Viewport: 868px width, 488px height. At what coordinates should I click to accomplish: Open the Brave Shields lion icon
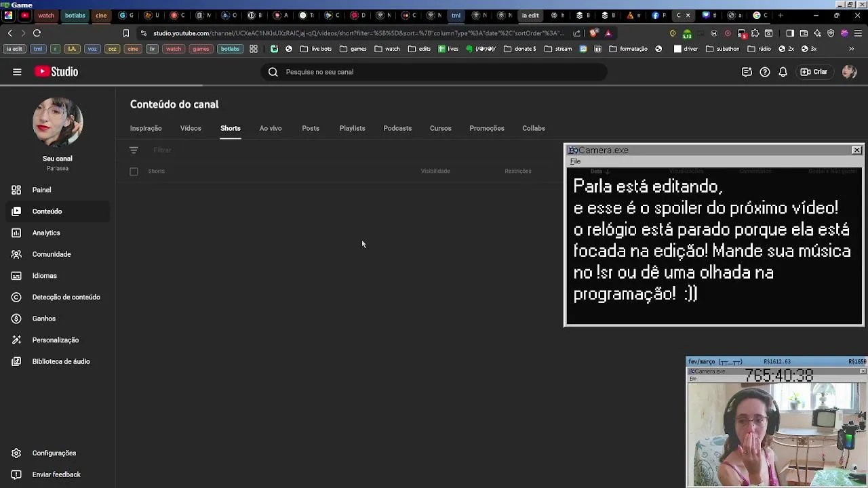[594, 33]
